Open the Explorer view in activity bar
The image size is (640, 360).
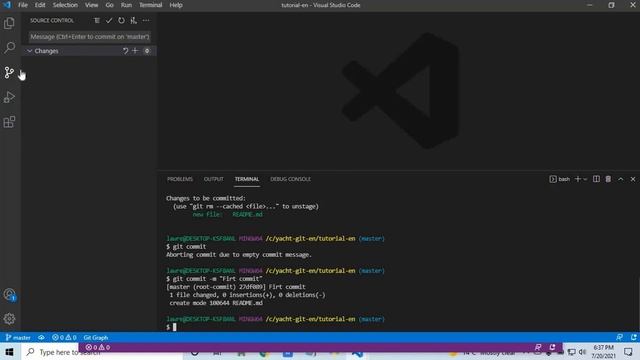[x=9, y=23]
